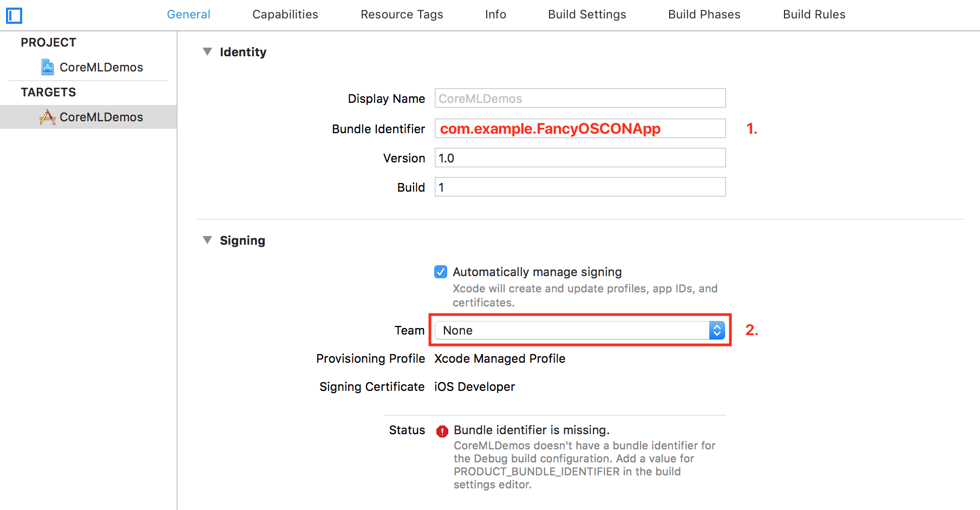Viewport: 980px width, 510px height.
Task: Open the Build Settings tab
Action: coord(587,15)
